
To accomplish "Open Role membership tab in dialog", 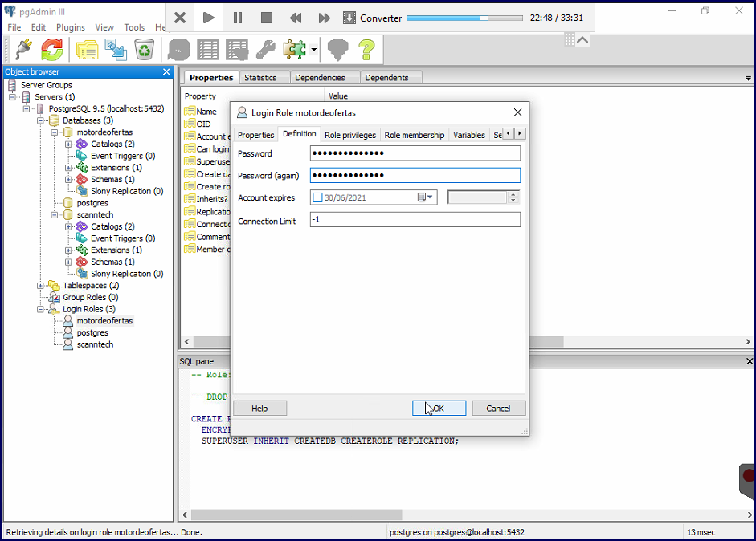I will pos(415,135).
